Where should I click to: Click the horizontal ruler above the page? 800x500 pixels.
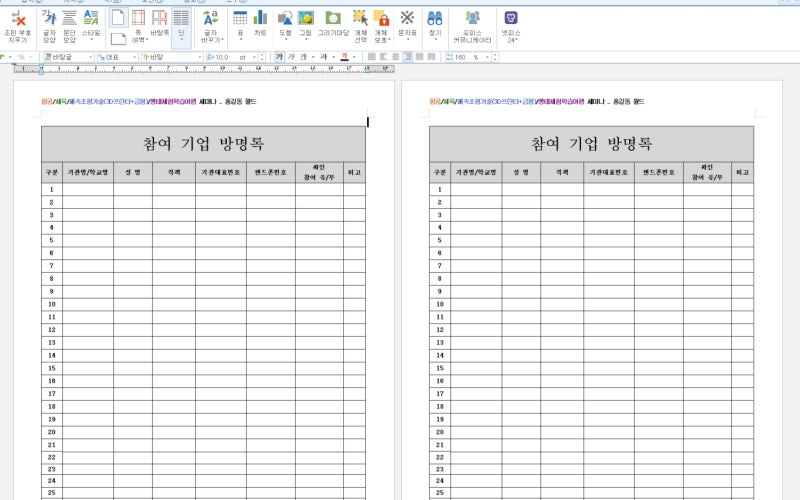[x=204, y=68]
